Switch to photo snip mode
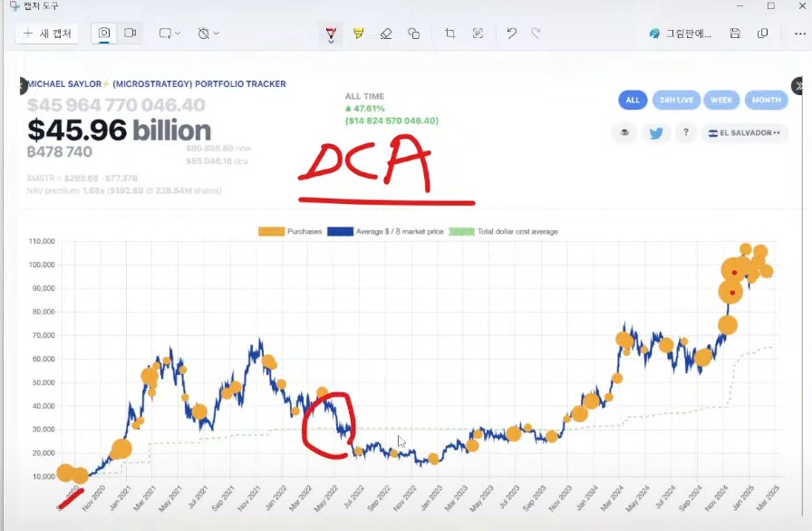This screenshot has height=531, width=812. coord(104,34)
